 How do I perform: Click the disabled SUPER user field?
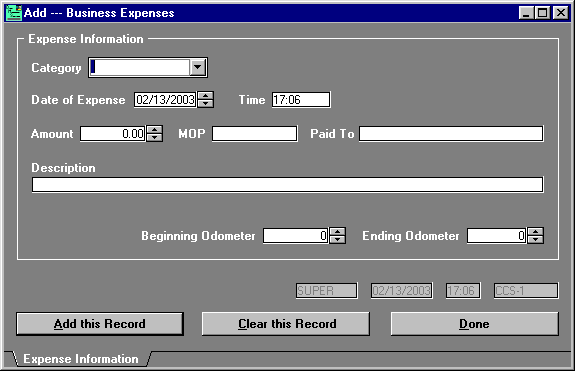coord(327,291)
